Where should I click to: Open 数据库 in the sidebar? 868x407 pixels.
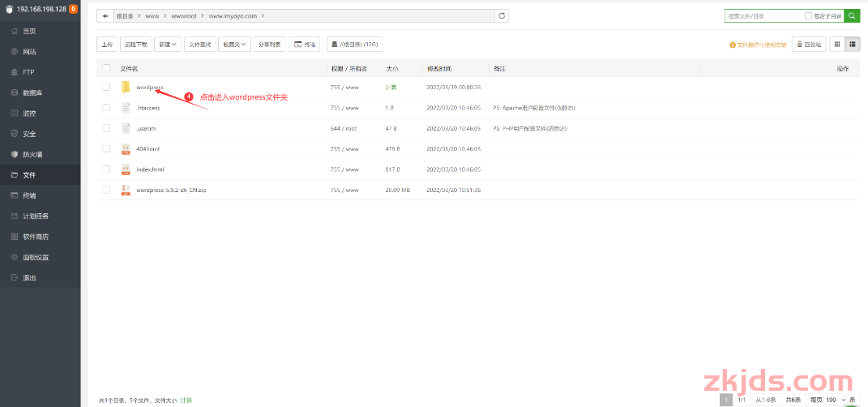tap(40, 92)
